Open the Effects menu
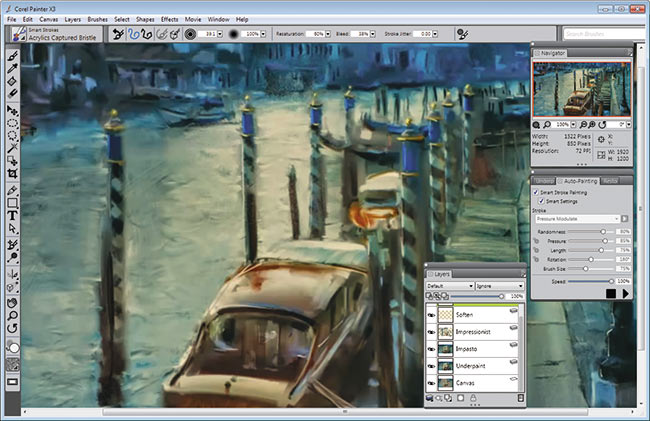 click(170, 19)
